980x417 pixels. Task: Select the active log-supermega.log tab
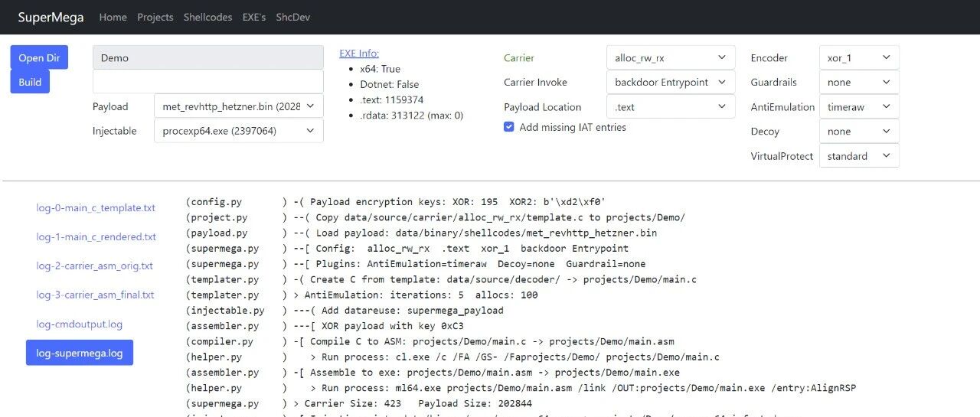coord(80,353)
